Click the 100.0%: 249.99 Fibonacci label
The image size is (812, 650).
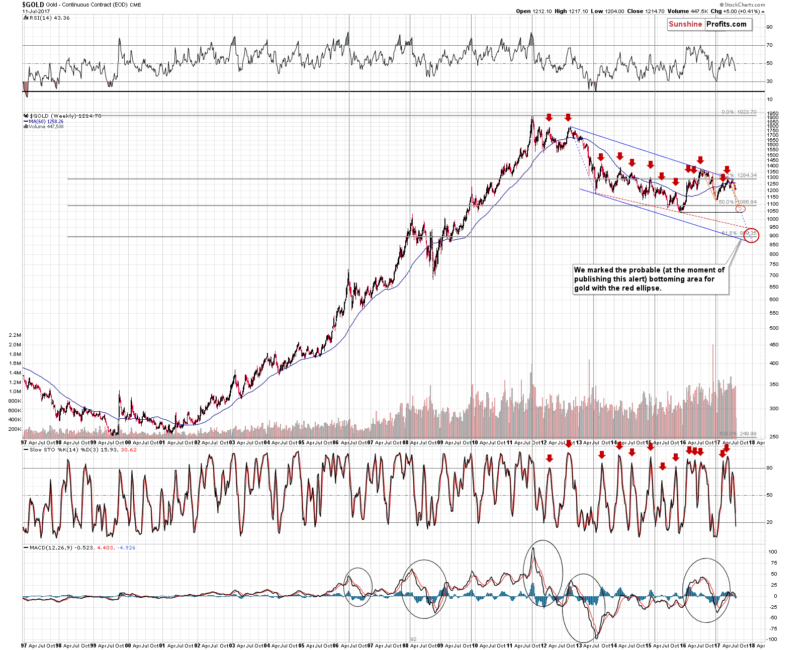point(738,434)
